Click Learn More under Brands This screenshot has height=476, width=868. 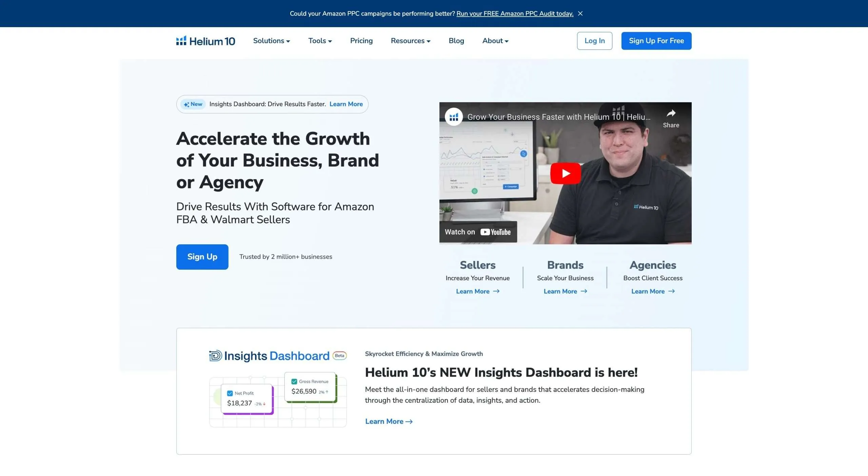click(565, 291)
